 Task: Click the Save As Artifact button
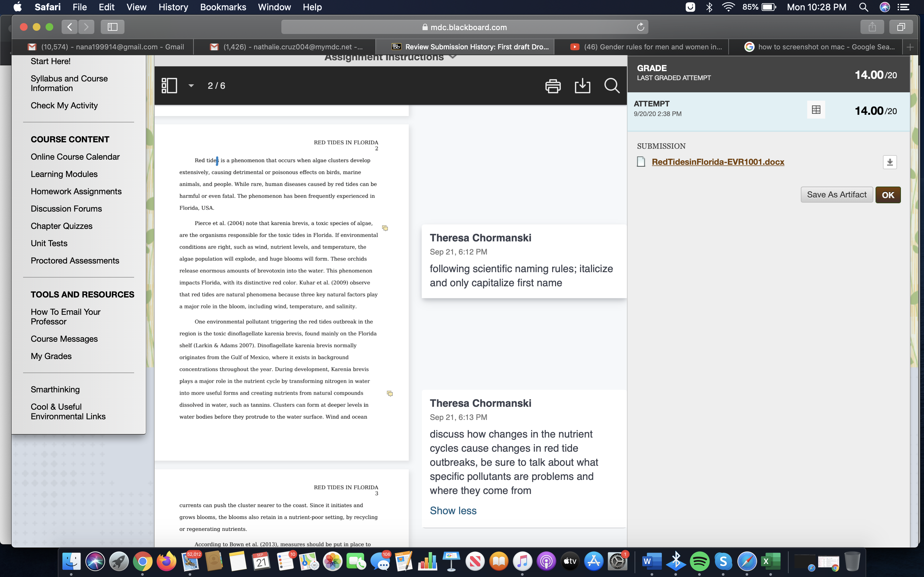(836, 195)
